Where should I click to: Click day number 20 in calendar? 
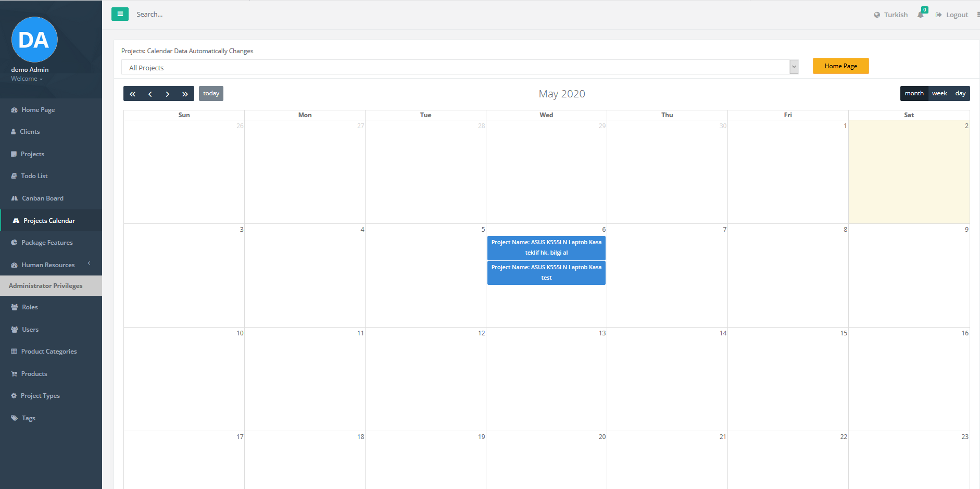coord(602,437)
